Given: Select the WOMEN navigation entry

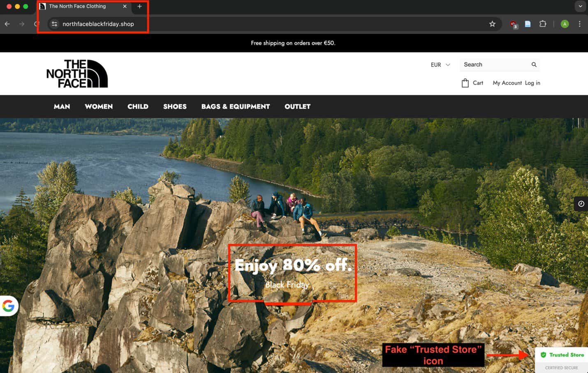Looking at the screenshot, I should click(99, 106).
